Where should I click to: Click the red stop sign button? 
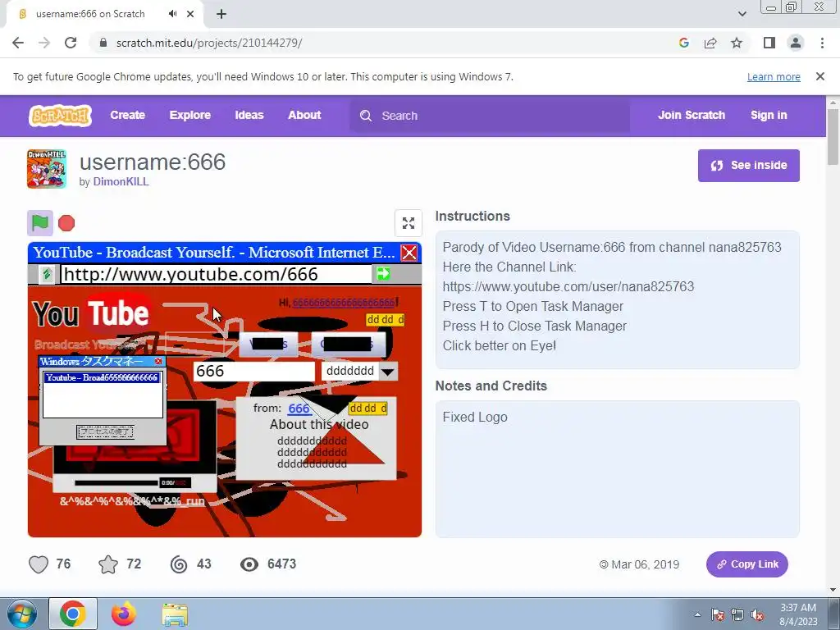click(66, 223)
